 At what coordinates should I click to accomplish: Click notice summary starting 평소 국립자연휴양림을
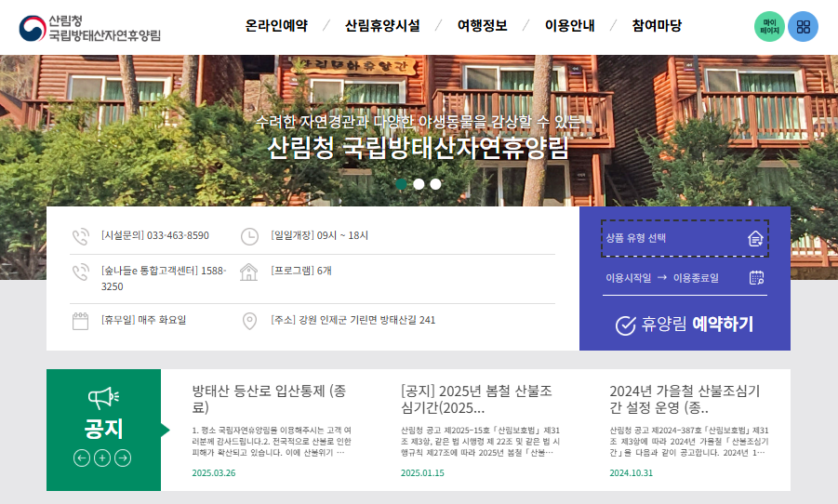[x=272, y=442]
